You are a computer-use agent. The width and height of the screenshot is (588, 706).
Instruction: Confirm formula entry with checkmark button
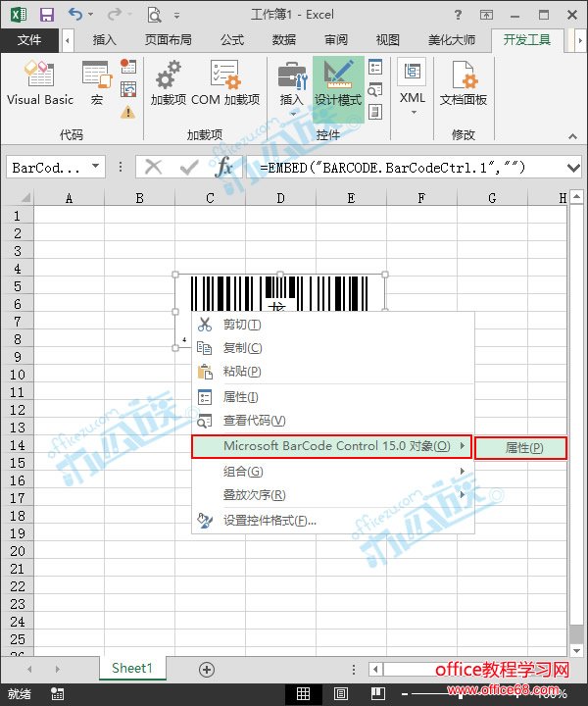(188, 168)
